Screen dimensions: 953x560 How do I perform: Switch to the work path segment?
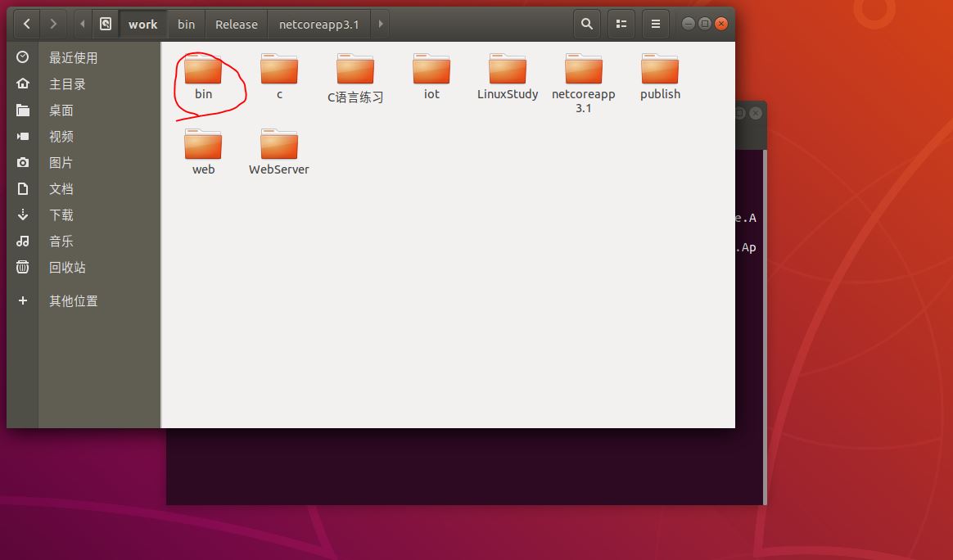point(142,24)
